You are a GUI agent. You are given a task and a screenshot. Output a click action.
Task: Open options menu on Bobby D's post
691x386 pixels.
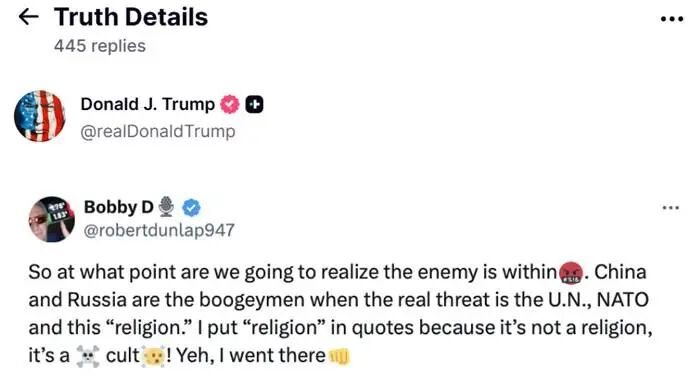[x=671, y=208]
